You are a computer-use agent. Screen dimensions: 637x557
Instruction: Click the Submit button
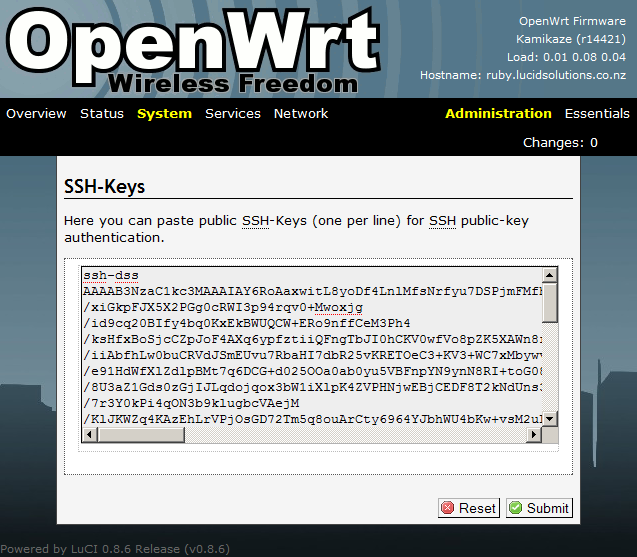pos(540,508)
